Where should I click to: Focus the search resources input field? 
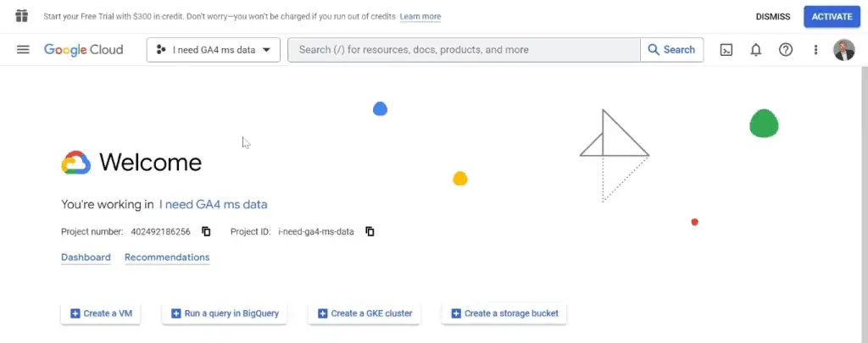464,50
